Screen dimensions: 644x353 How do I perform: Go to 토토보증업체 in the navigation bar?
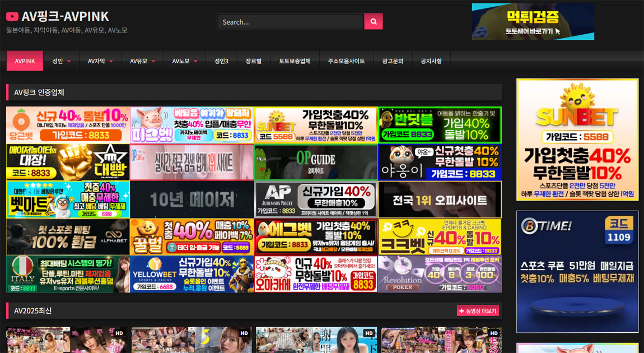tap(295, 61)
